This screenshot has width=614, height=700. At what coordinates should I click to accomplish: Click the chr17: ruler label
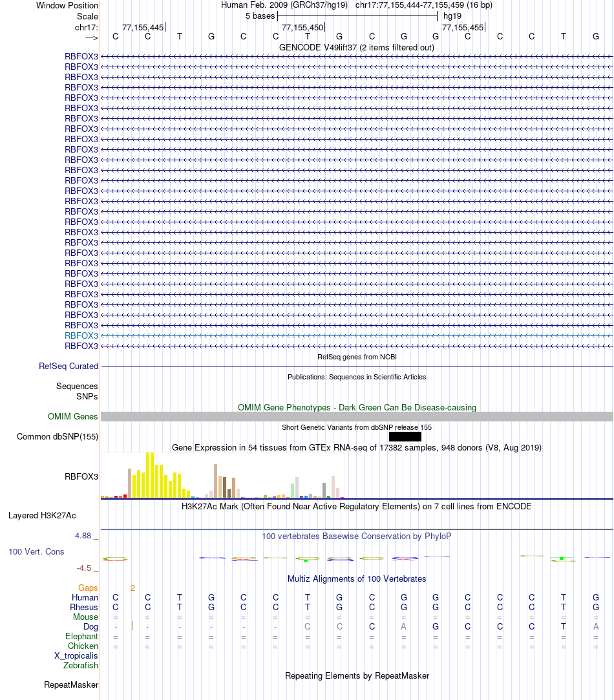[86, 28]
